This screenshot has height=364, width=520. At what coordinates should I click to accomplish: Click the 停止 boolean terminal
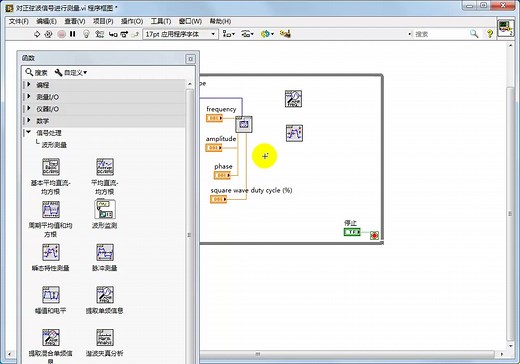coord(352,232)
